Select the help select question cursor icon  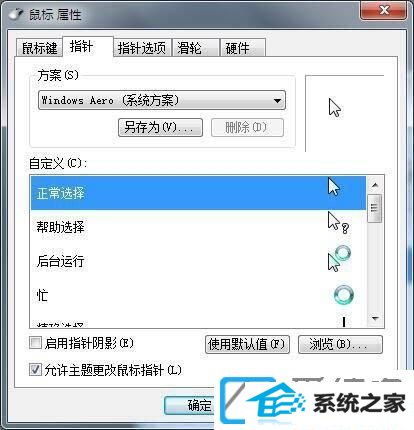[x=338, y=222]
